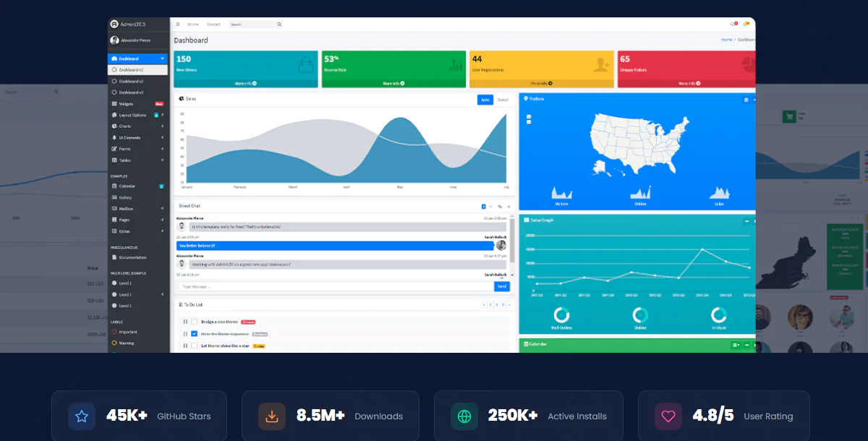Go to page 3 of To Do List
Viewport: 868px width, 441px height.
(503, 305)
